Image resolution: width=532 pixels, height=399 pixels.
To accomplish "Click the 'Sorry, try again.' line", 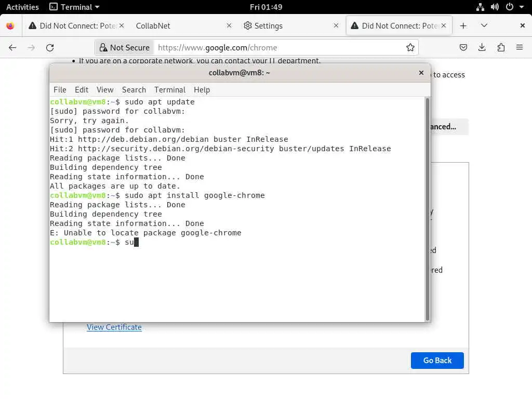I will point(89,121).
